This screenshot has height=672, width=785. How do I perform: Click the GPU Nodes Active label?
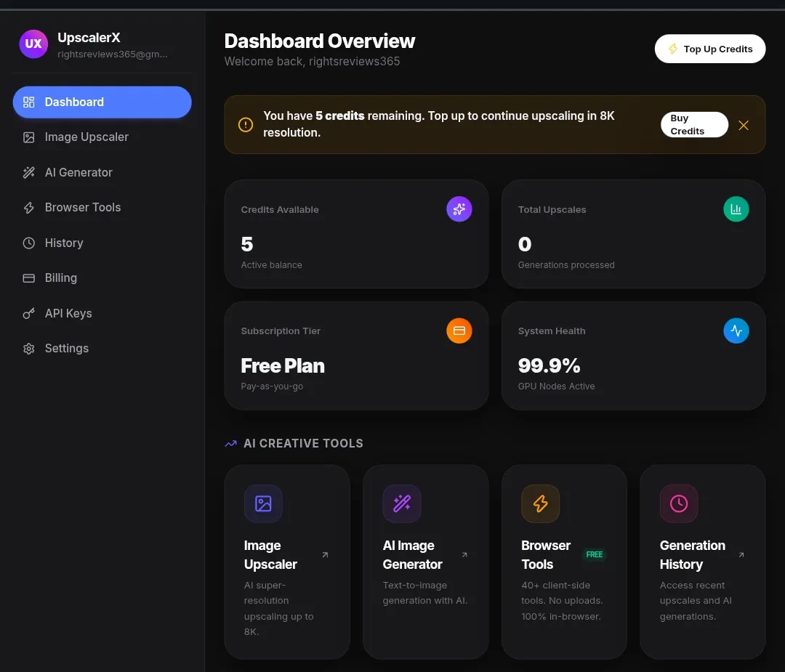[556, 386]
